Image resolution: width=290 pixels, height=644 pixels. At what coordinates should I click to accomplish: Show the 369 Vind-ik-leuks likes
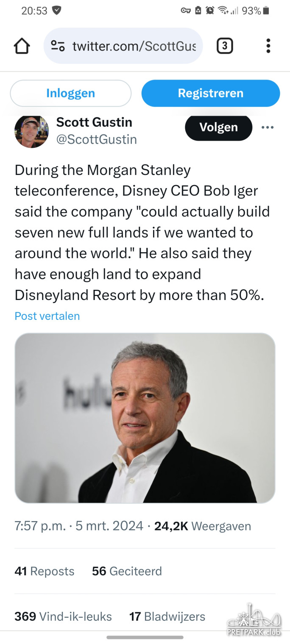click(x=63, y=616)
